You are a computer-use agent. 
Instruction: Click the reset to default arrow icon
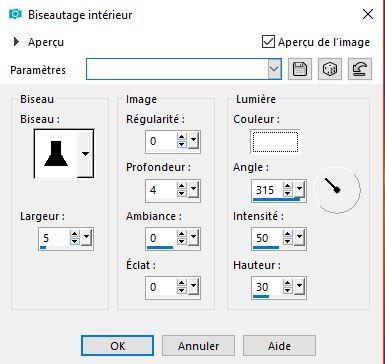tap(360, 69)
